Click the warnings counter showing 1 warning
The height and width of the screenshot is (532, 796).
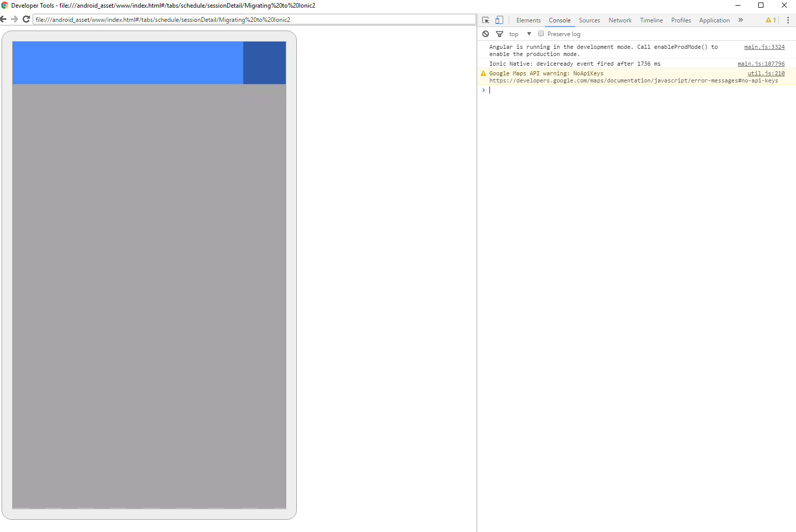[x=771, y=20]
